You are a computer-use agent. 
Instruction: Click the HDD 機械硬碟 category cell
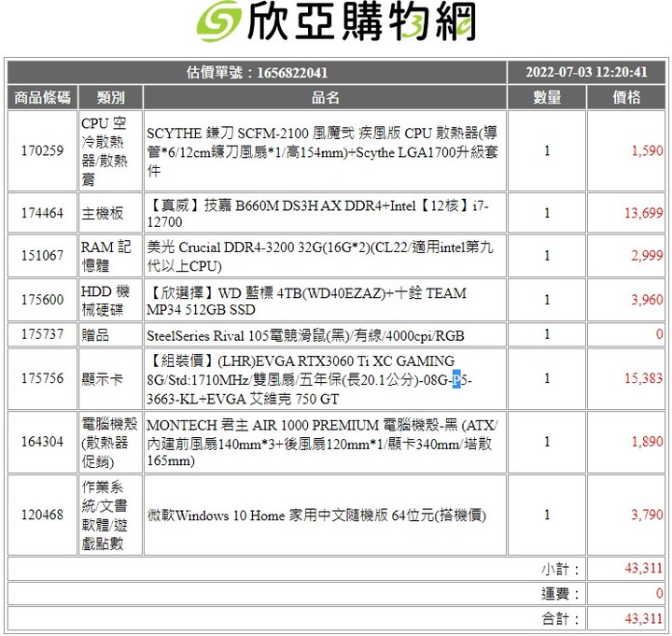[x=110, y=300]
